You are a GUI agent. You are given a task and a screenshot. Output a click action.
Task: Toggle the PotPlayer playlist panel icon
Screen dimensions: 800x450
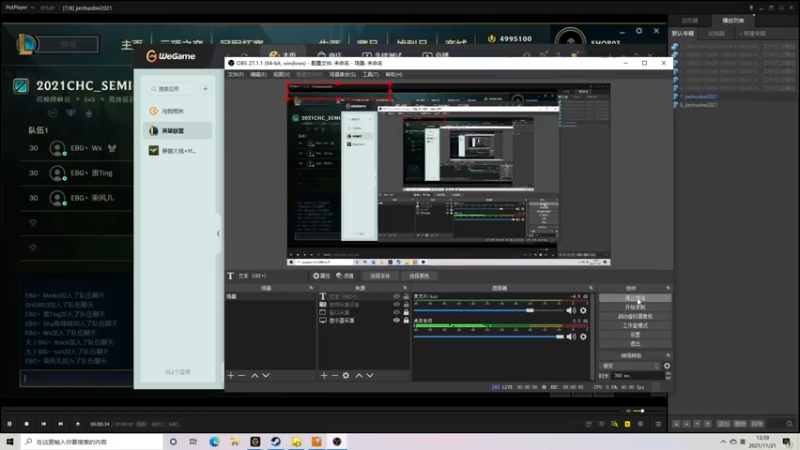click(x=658, y=424)
